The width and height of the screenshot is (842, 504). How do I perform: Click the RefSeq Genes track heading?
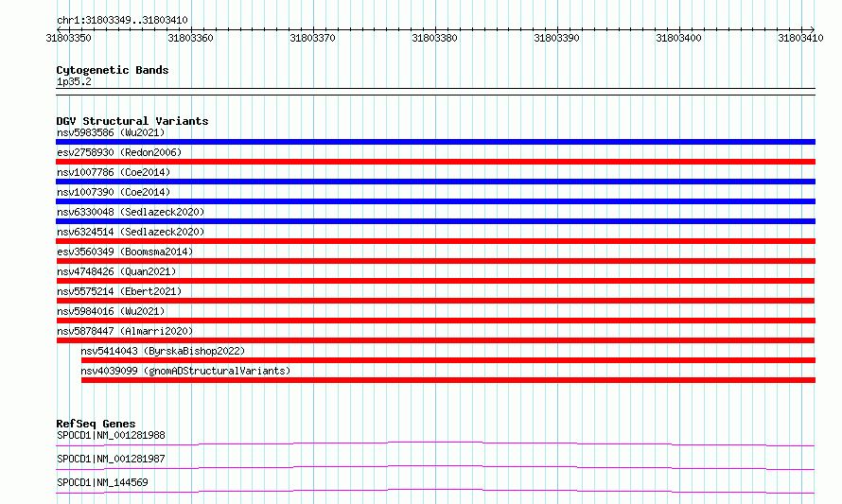tap(96, 424)
